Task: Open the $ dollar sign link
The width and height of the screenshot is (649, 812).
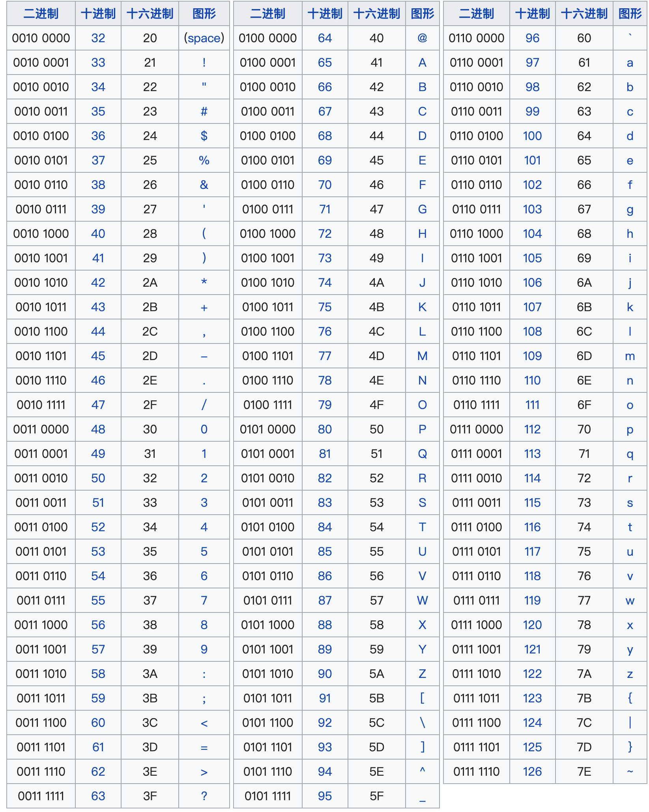Action: (x=204, y=136)
